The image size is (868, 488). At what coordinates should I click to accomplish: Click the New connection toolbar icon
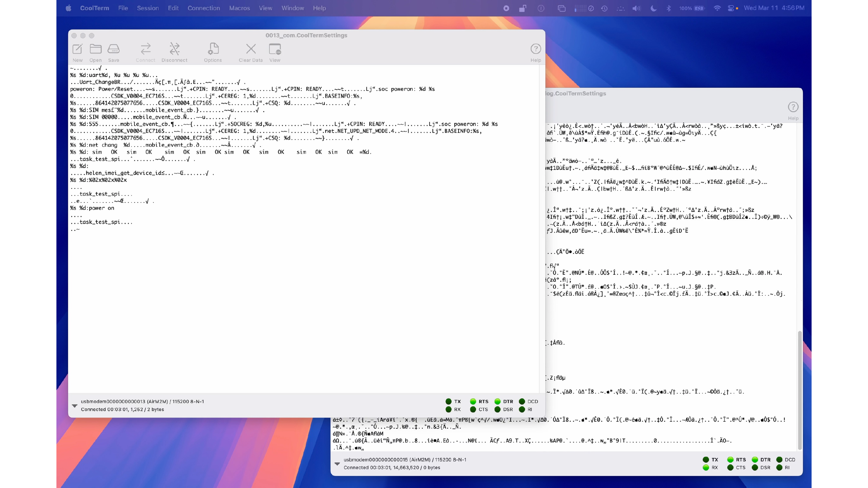(x=77, y=52)
